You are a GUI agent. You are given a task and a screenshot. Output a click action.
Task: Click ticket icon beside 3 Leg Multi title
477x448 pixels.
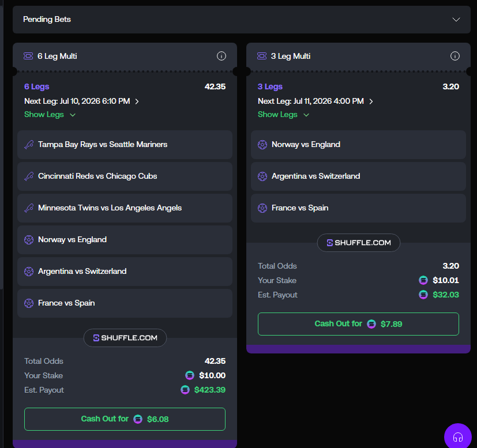tap(262, 56)
